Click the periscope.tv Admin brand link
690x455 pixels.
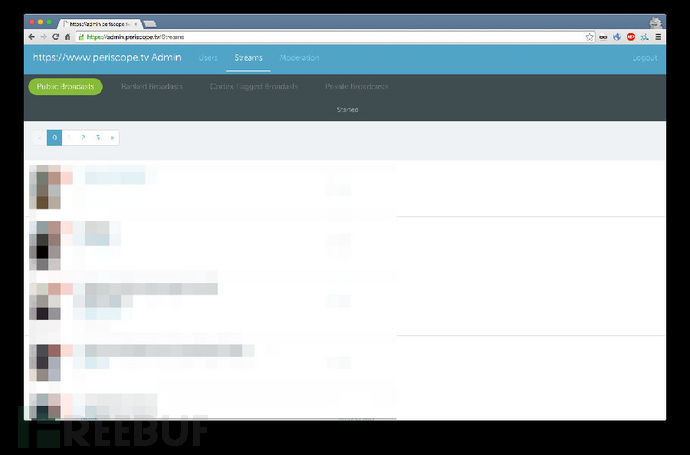pos(107,57)
